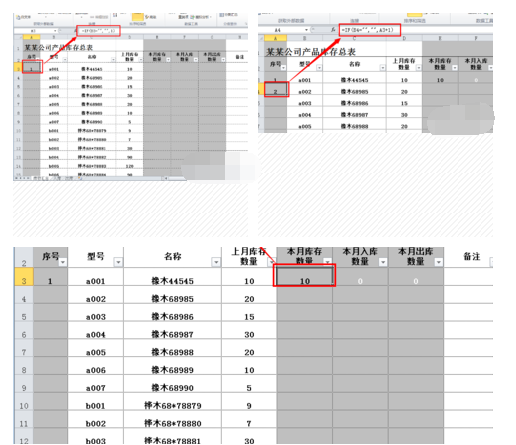
Task: Open the 上月库存数量 filter arrow in the top-right sheet
Action: point(419,68)
